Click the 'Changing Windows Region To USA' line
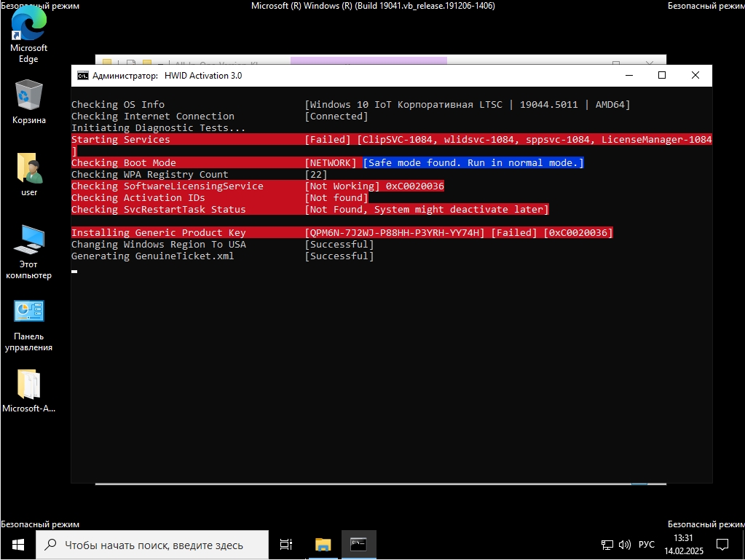745x560 pixels. coord(222,244)
